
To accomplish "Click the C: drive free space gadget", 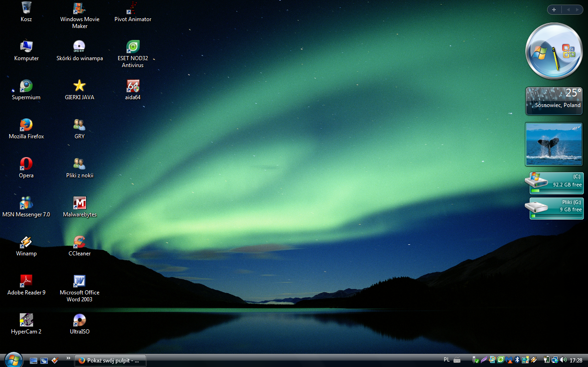I will point(554,183).
